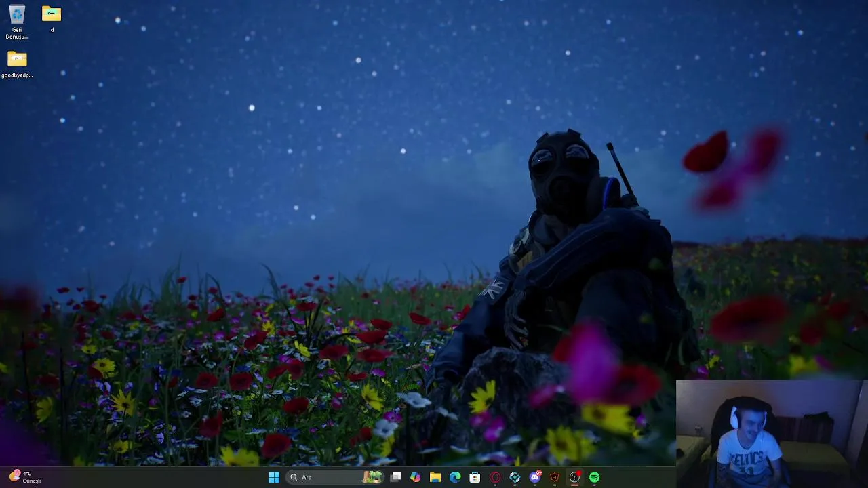This screenshot has width=868, height=488.
Task: Open Discord from the taskbar
Action: click(535, 477)
